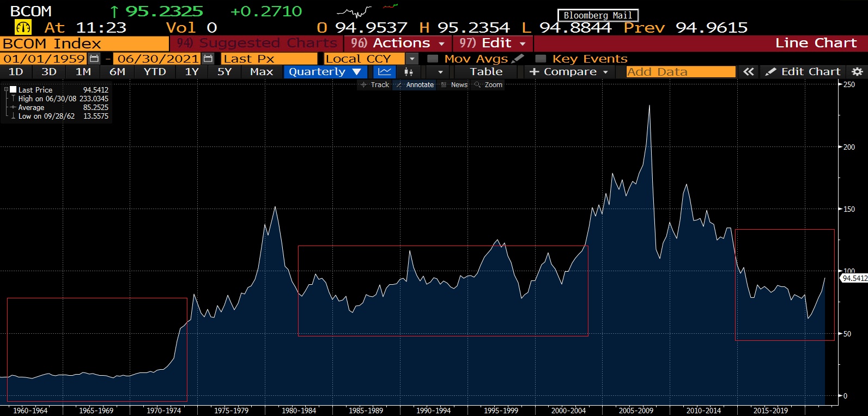Click the white Last Price color swatch
This screenshot has width=868, height=416.
13,89
